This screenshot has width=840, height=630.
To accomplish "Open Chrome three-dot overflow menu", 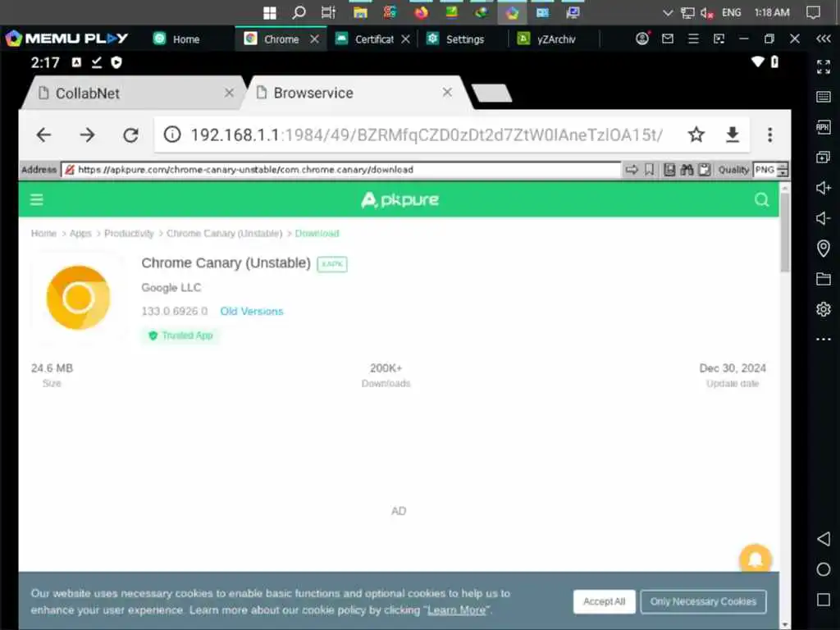I will point(769,135).
